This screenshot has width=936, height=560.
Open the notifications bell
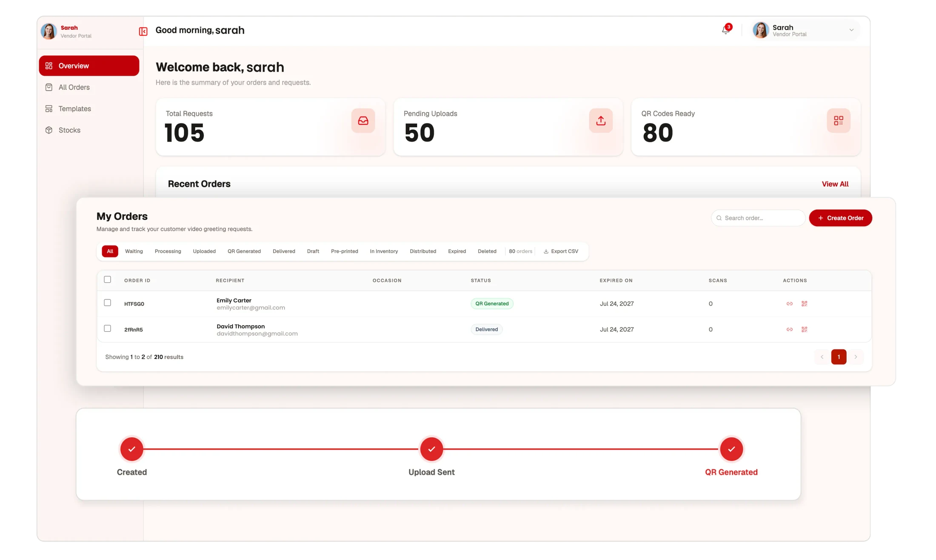click(x=726, y=30)
